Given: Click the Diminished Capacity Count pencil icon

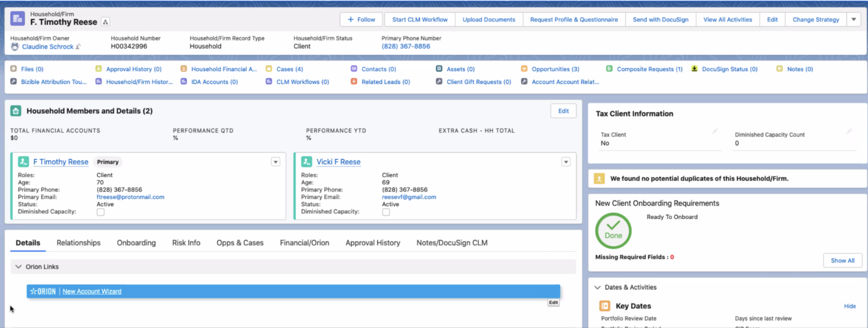Looking at the screenshot, I should 849,131.
